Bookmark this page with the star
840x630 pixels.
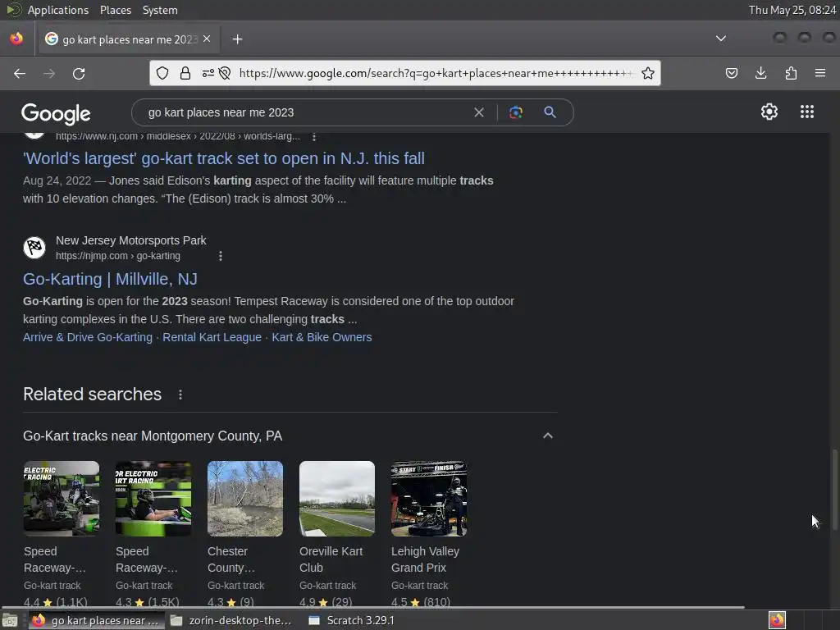(x=648, y=73)
